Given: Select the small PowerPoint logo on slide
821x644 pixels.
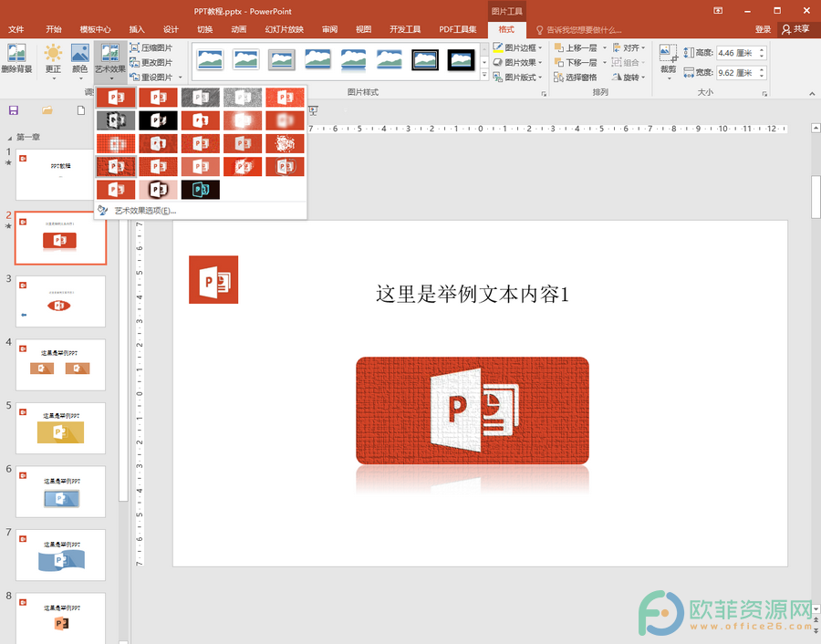Looking at the screenshot, I should [x=213, y=280].
